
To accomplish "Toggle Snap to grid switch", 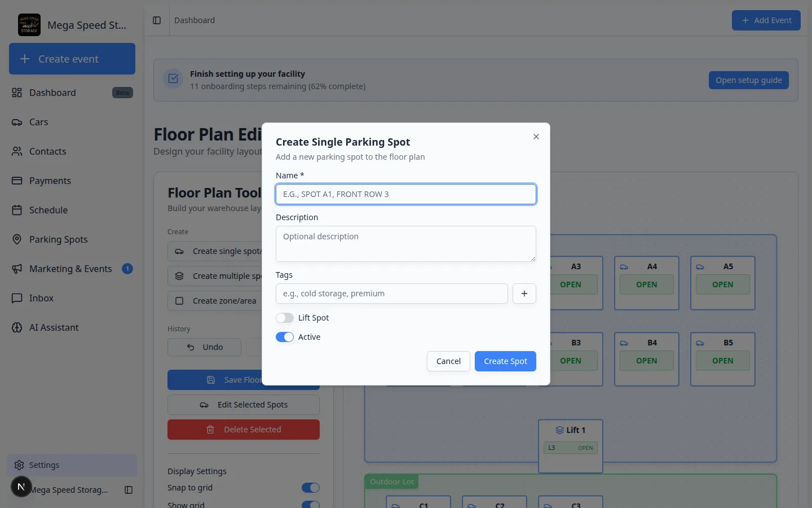I will click(311, 488).
